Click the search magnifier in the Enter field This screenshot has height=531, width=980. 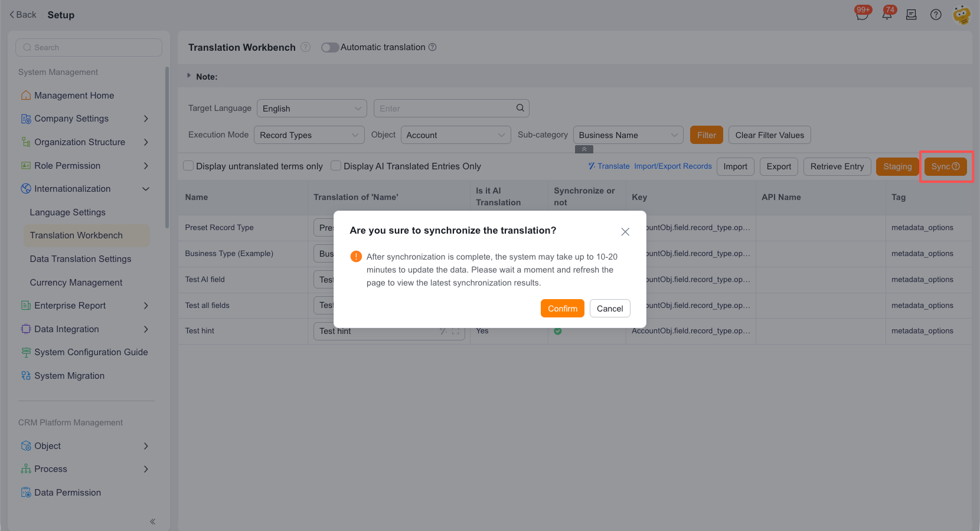tap(520, 108)
